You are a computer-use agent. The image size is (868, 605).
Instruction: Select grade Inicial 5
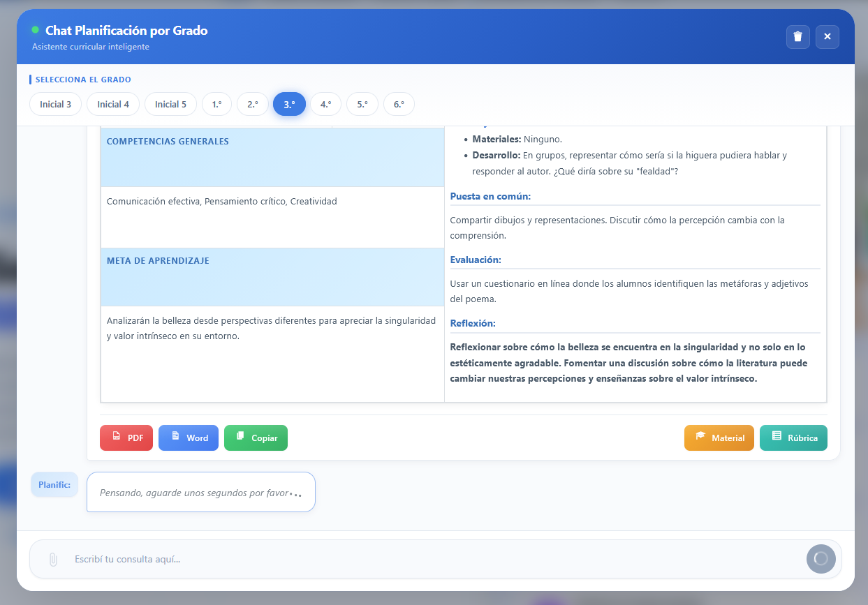tap(170, 104)
